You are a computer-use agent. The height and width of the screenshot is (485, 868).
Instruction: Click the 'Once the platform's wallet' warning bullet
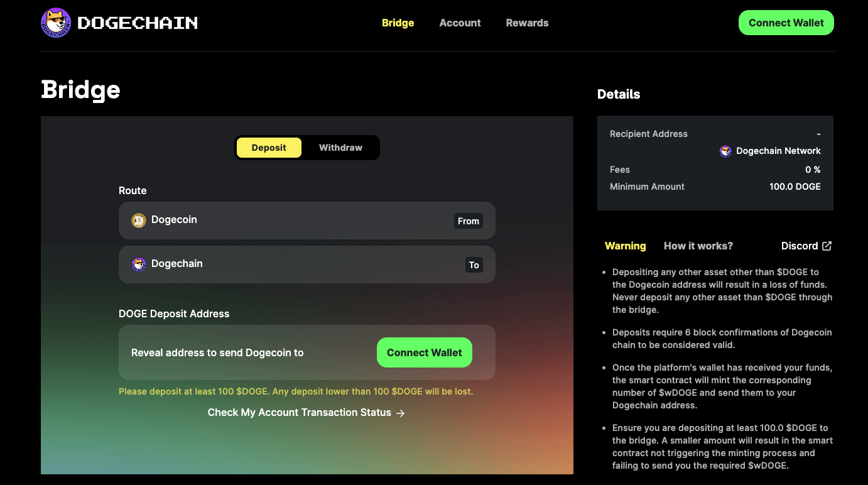(x=722, y=386)
